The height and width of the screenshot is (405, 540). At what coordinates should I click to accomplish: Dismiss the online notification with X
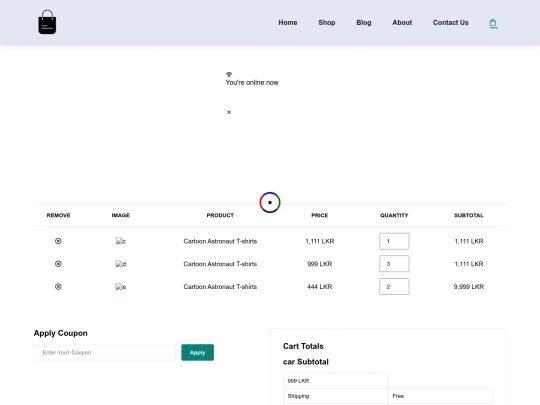pyautogui.click(x=229, y=112)
